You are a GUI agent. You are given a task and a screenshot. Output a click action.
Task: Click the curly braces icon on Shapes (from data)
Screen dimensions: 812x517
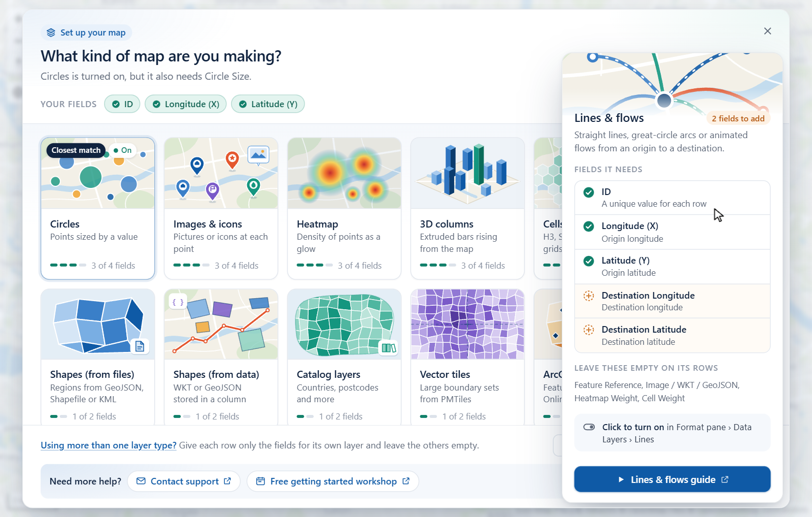tap(178, 302)
